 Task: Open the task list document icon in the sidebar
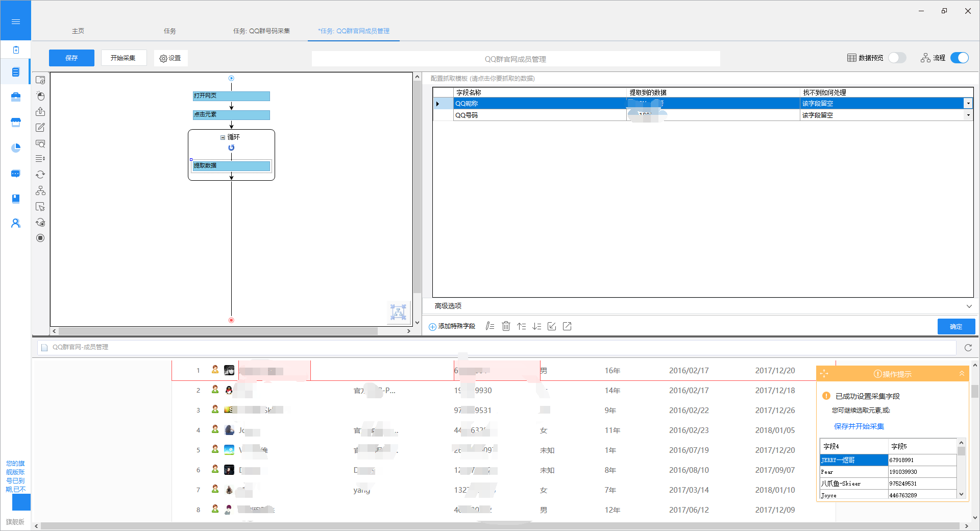tap(16, 72)
